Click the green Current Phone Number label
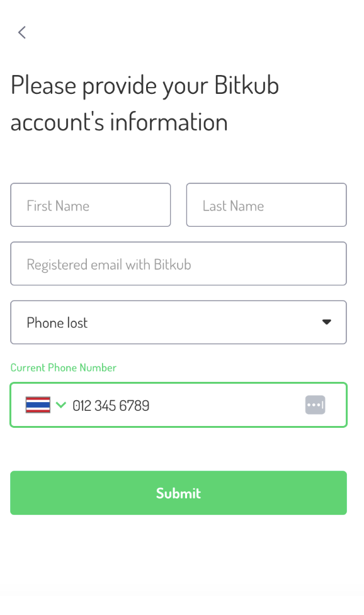Screen dimensions: 364x615 [63, 367]
